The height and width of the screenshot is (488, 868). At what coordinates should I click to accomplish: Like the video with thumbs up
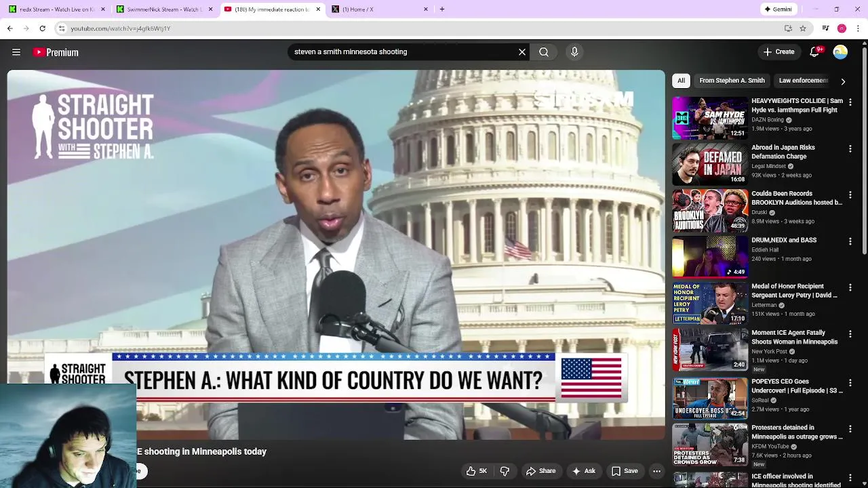tap(477, 471)
